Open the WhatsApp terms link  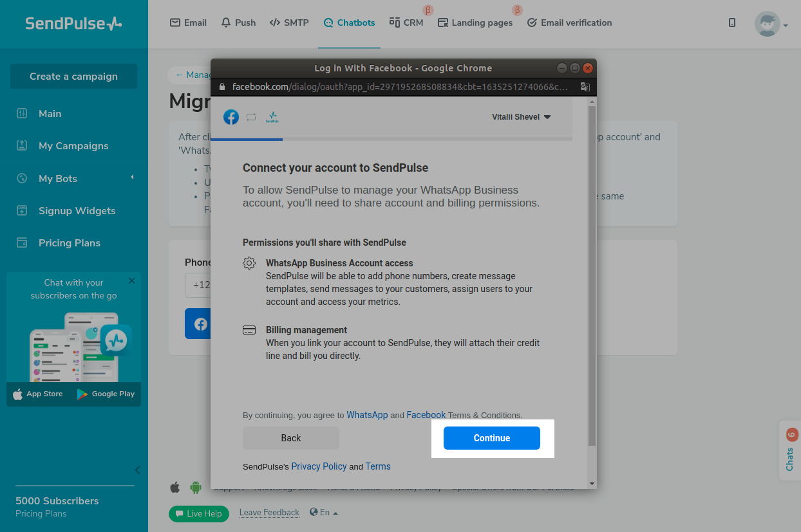pyautogui.click(x=367, y=415)
